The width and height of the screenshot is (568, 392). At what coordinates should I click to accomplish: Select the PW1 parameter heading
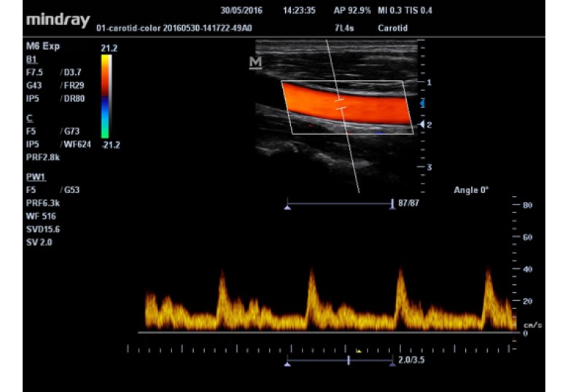pyautogui.click(x=36, y=177)
